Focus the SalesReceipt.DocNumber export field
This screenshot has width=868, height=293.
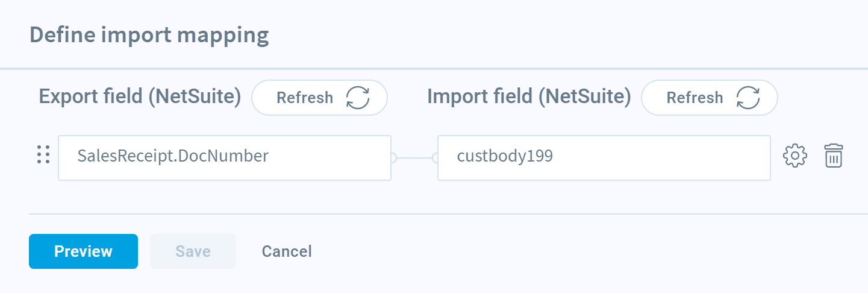(x=225, y=158)
